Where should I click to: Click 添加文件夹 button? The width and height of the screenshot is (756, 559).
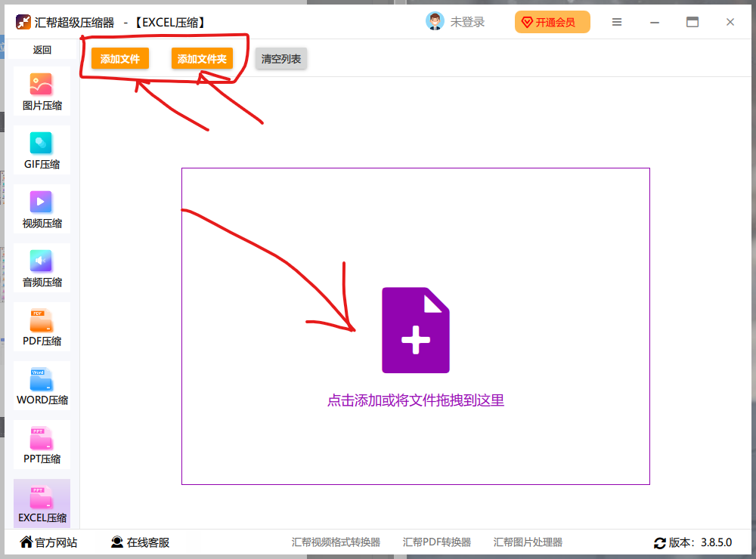(202, 59)
